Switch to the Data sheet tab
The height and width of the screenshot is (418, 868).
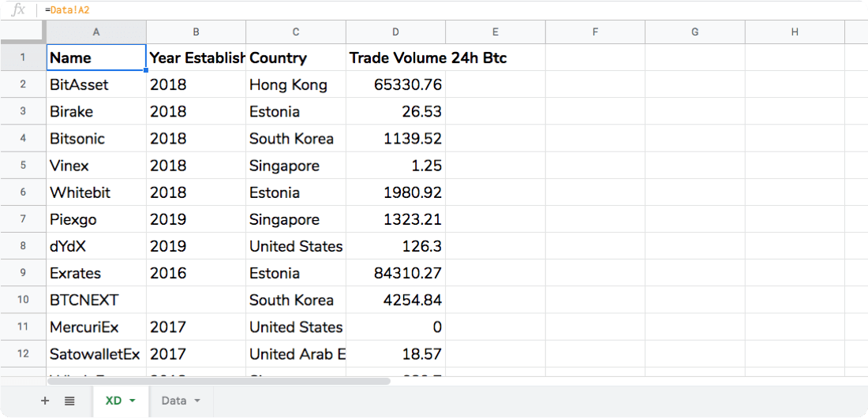tap(181, 401)
